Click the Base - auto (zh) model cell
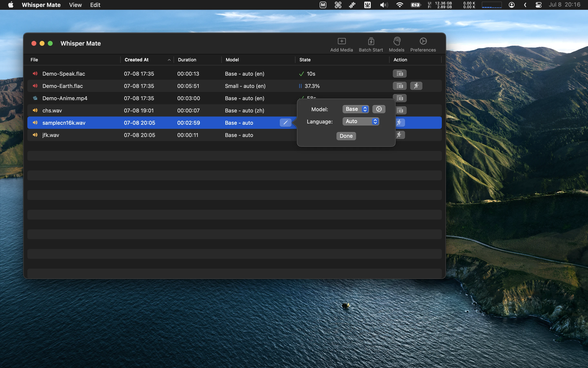This screenshot has width=588, height=368. 244,110
